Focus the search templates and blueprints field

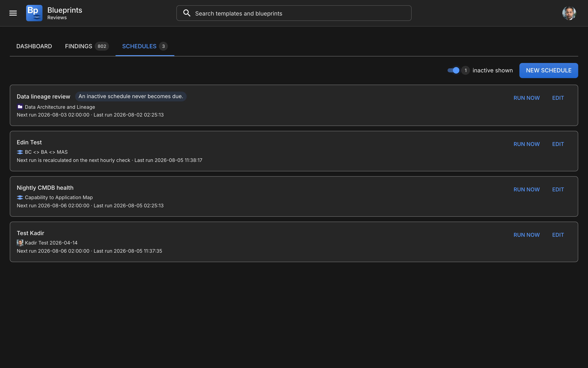(294, 13)
